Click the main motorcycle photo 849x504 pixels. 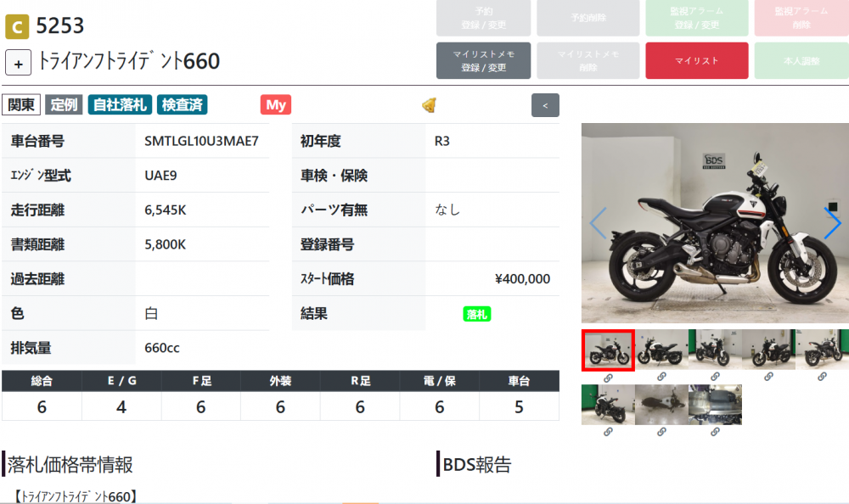pyautogui.click(x=715, y=223)
